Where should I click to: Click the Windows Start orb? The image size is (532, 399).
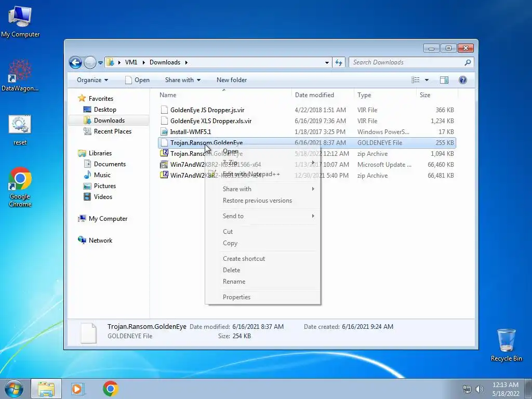click(x=14, y=389)
